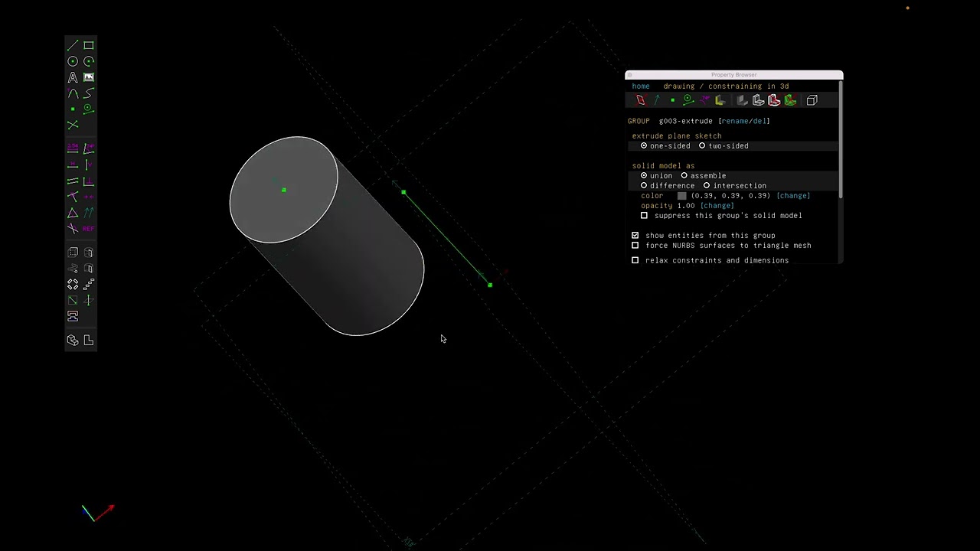Toggle show constraints and dimensions icon

[x=705, y=100]
